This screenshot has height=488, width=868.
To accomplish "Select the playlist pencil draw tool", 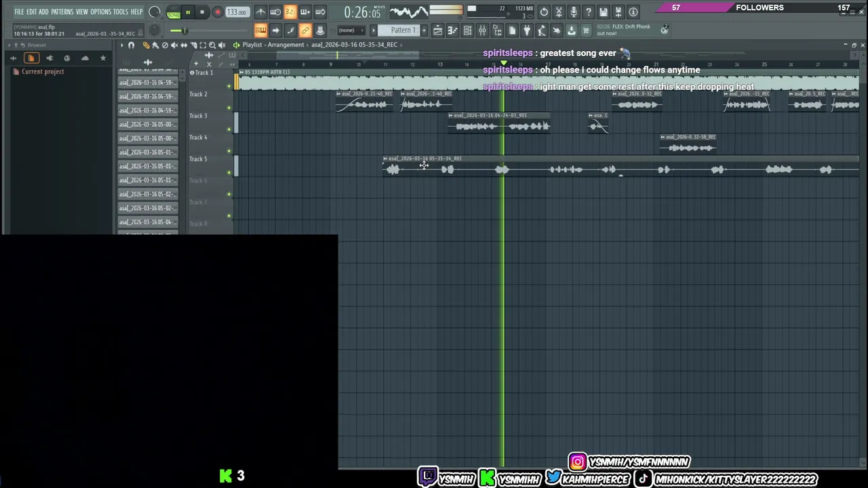I will click(x=146, y=45).
